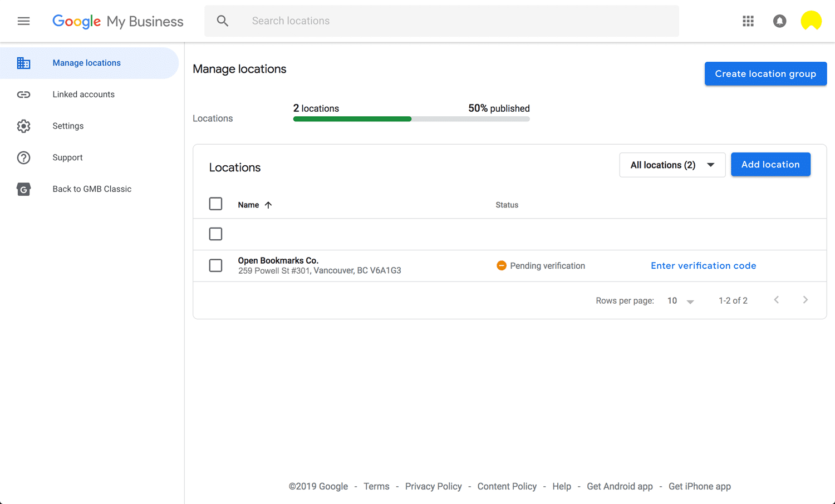Click the published locations progress bar
The image size is (835, 504).
point(411,119)
